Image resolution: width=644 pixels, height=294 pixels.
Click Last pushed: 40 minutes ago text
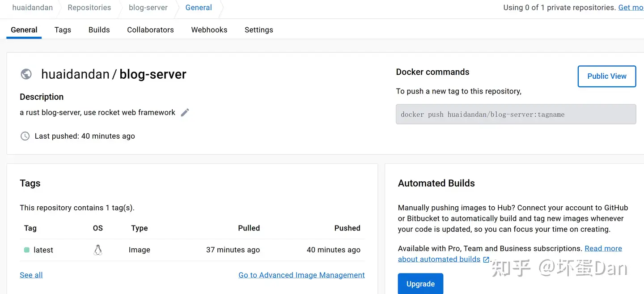click(x=85, y=136)
